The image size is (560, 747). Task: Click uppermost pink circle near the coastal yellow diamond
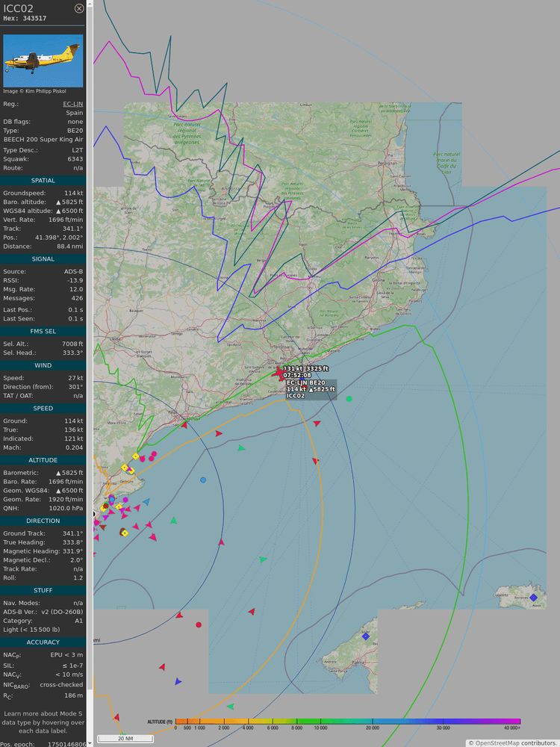[154, 453]
